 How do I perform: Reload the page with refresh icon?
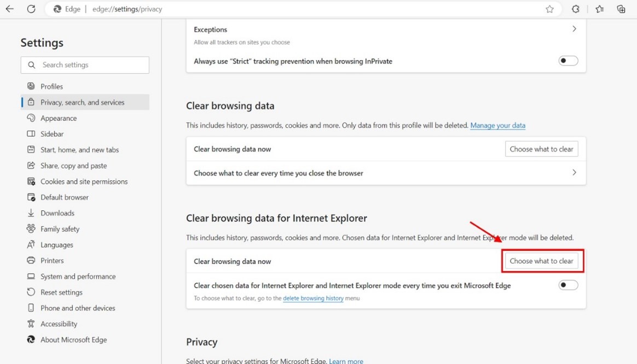click(x=31, y=9)
